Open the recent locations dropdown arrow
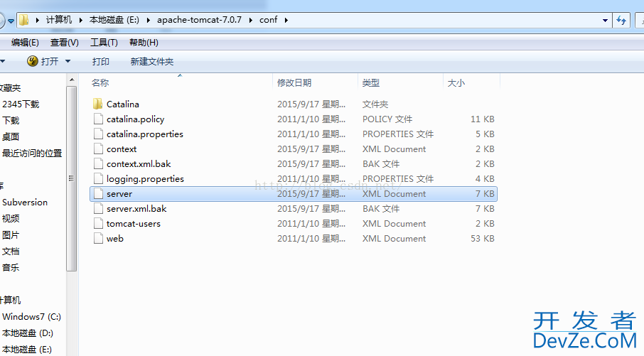Screen dimensions: 644x356 pyautogui.click(x=11, y=20)
